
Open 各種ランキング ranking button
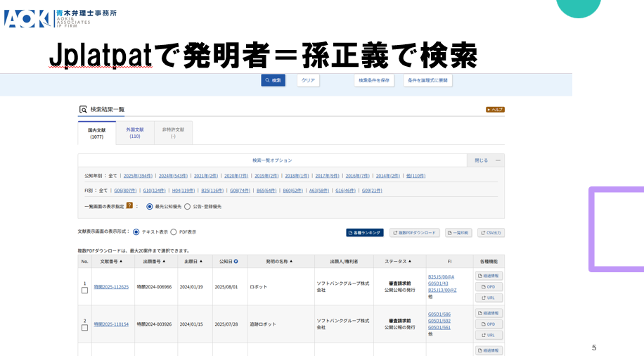(x=365, y=233)
